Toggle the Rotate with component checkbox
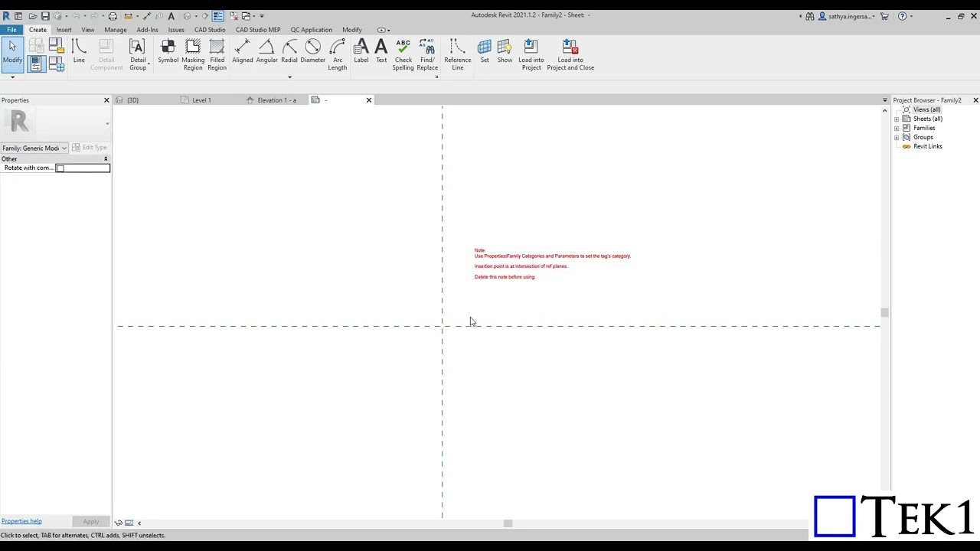 [x=60, y=168]
